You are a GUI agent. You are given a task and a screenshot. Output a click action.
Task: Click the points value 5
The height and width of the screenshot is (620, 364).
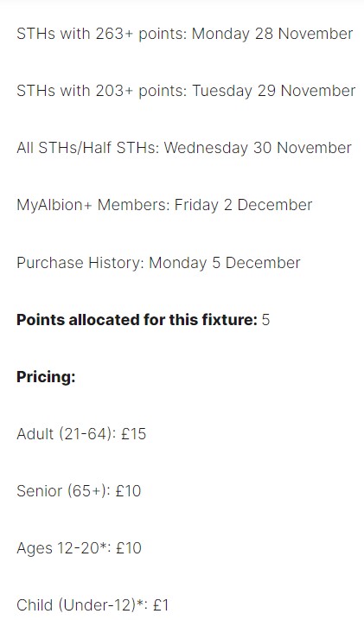pyautogui.click(x=265, y=319)
